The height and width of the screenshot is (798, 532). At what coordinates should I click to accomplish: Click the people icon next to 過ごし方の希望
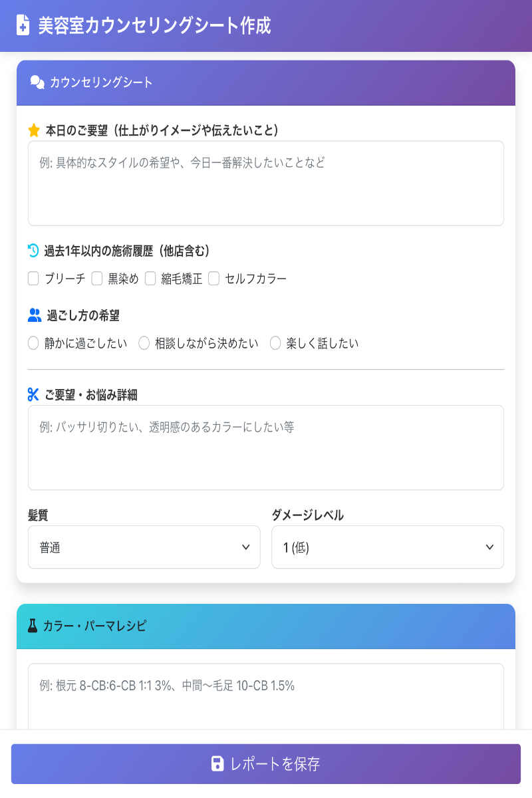click(x=33, y=317)
